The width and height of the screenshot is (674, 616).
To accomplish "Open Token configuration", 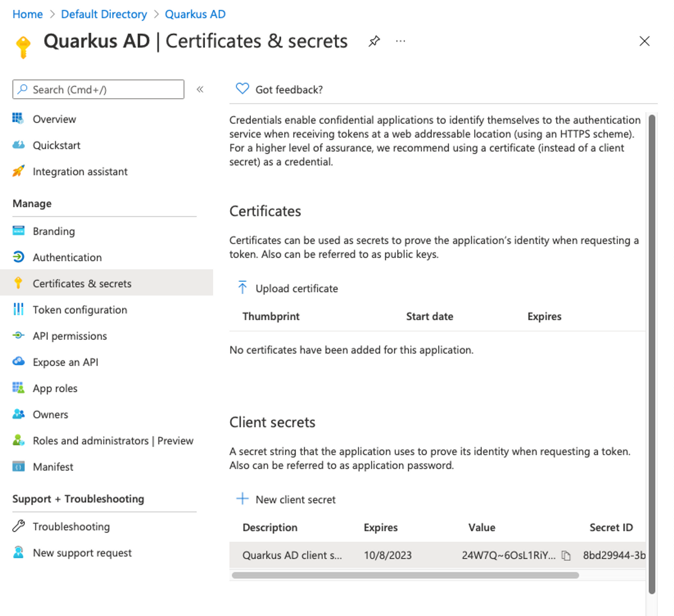I will [80, 310].
